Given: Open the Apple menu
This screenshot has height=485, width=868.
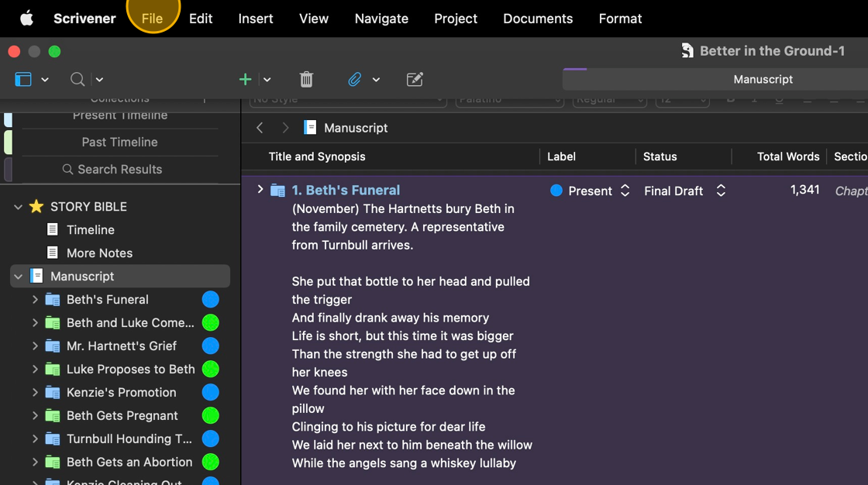Looking at the screenshot, I should click(x=26, y=19).
